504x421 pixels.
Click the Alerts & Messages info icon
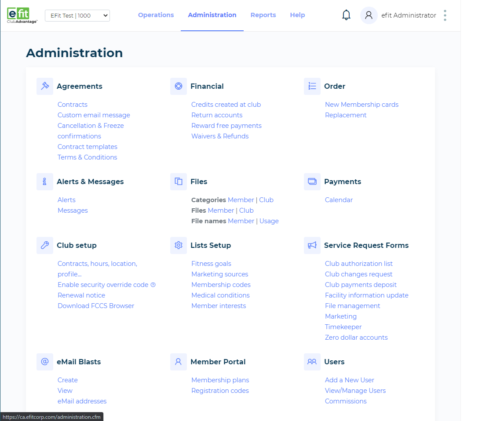click(x=45, y=181)
